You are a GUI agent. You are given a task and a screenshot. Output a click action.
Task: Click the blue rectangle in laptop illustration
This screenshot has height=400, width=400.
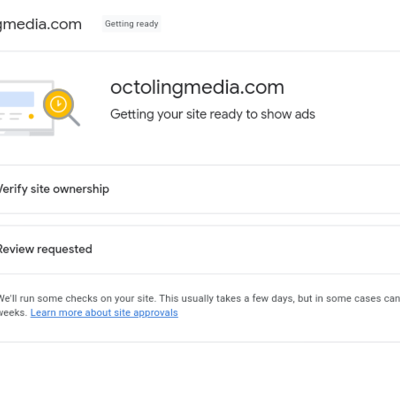click(x=17, y=99)
